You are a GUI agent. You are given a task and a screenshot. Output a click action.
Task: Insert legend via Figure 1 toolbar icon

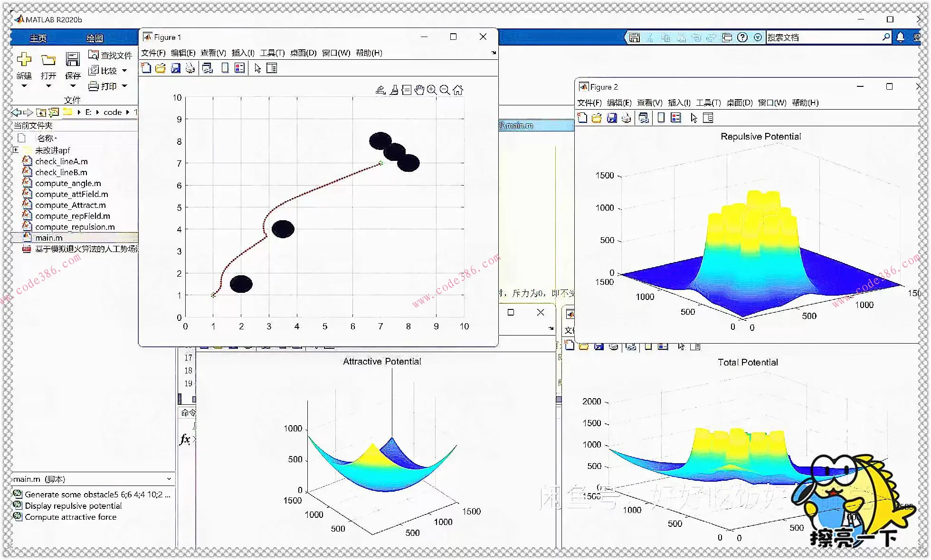coord(240,68)
